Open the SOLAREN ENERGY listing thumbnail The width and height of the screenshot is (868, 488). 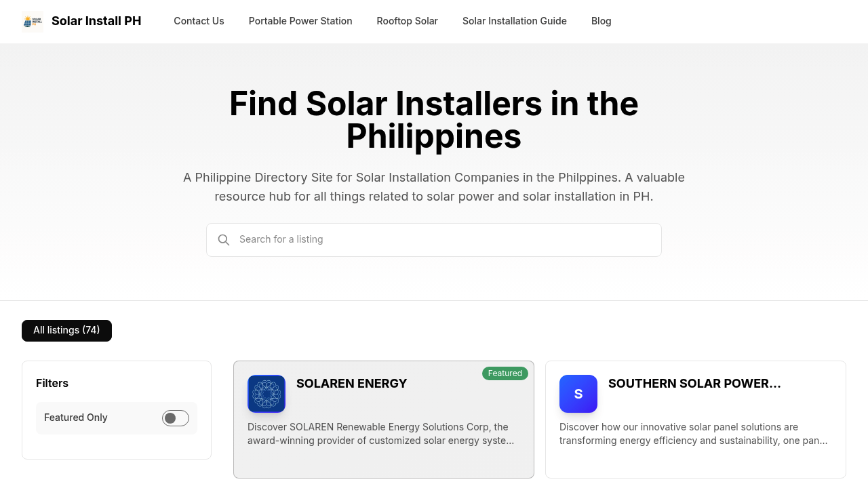click(x=266, y=394)
